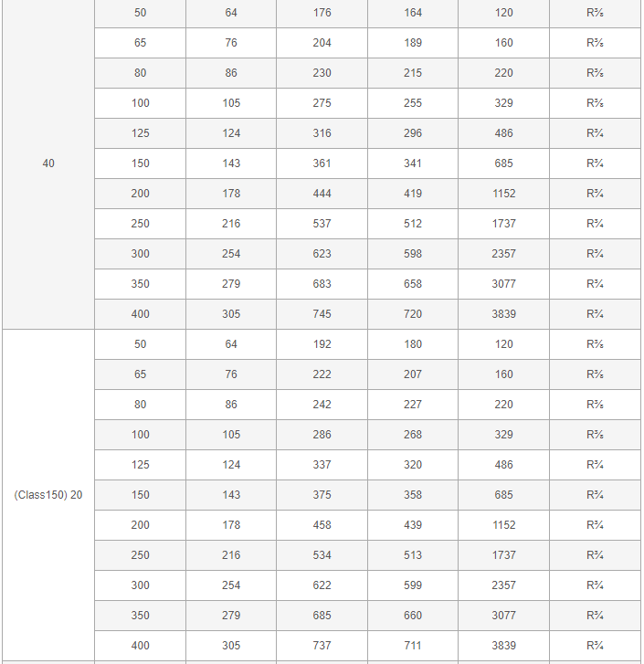Click the cell with value 458
Viewport: 644px width, 664px height.
[x=322, y=525]
